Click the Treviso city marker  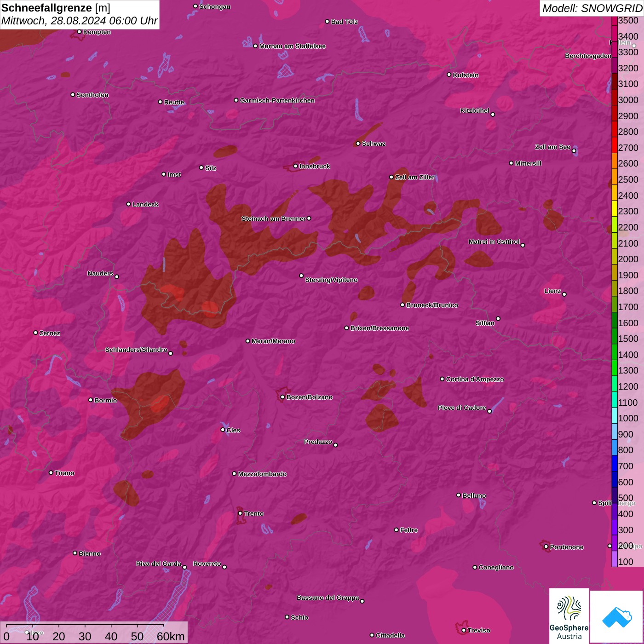click(464, 630)
